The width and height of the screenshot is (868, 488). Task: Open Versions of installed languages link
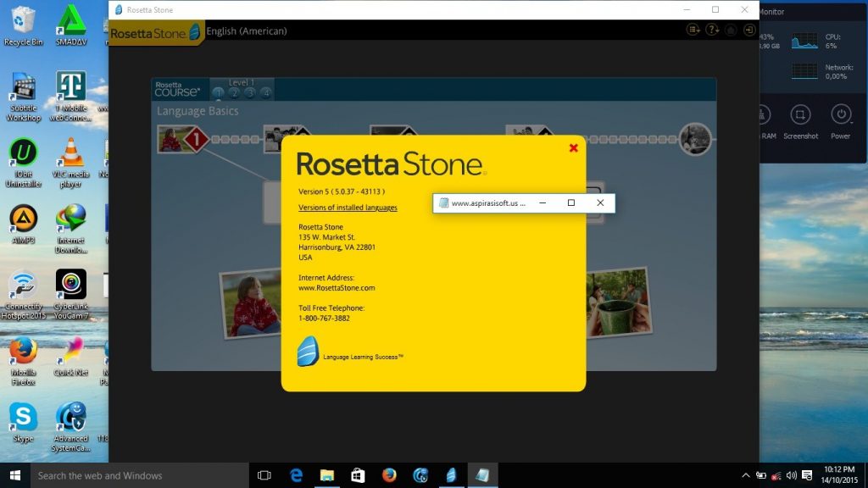(348, 208)
